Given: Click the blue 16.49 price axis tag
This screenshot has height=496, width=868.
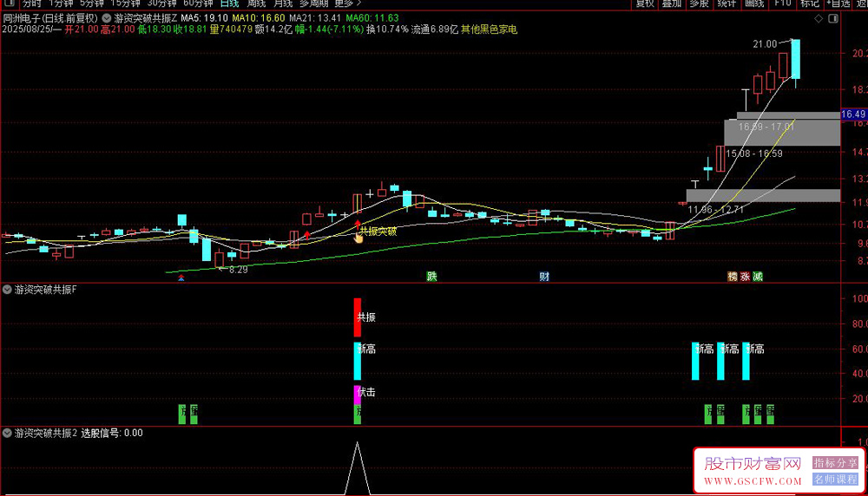Looking at the screenshot, I should [x=853, y=114].
